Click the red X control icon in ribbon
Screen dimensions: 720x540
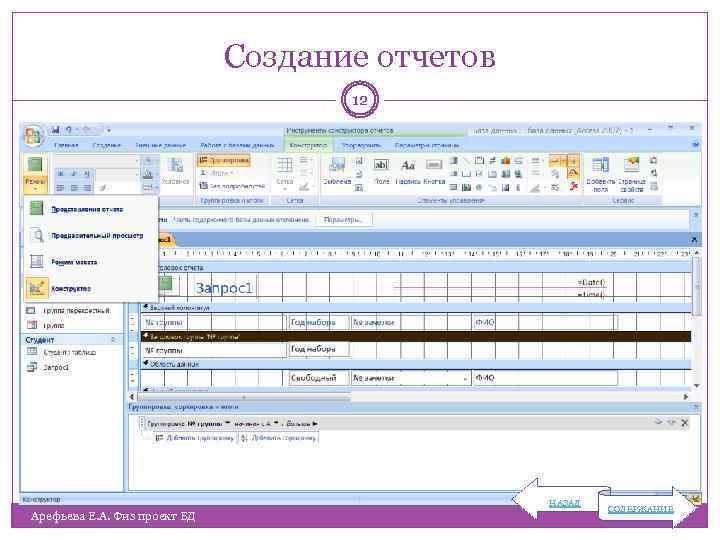574,186
